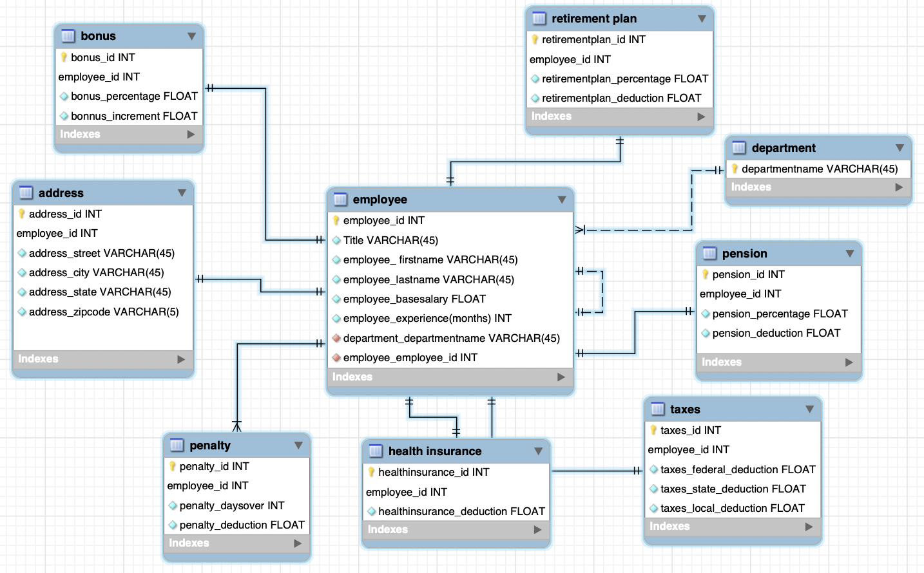Image resolution: width=924 pixels, height=573 pixels.
Task: Expand the Indexes section of retirement plan
Action: (x=700, y=116)
